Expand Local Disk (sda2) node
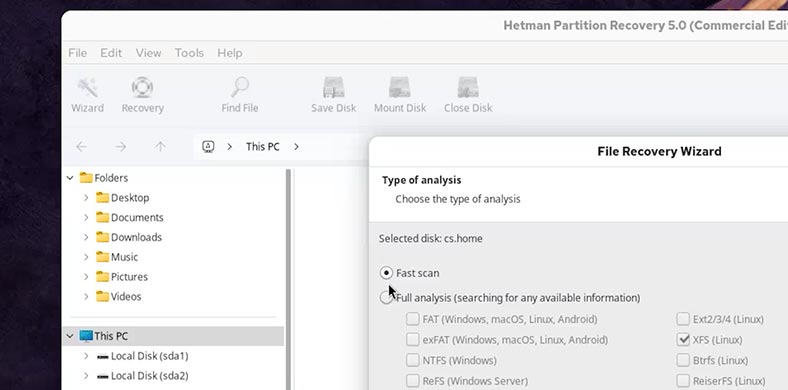This screenshot has height=390, width=788. pyautogui.click(x=86, y=376)
